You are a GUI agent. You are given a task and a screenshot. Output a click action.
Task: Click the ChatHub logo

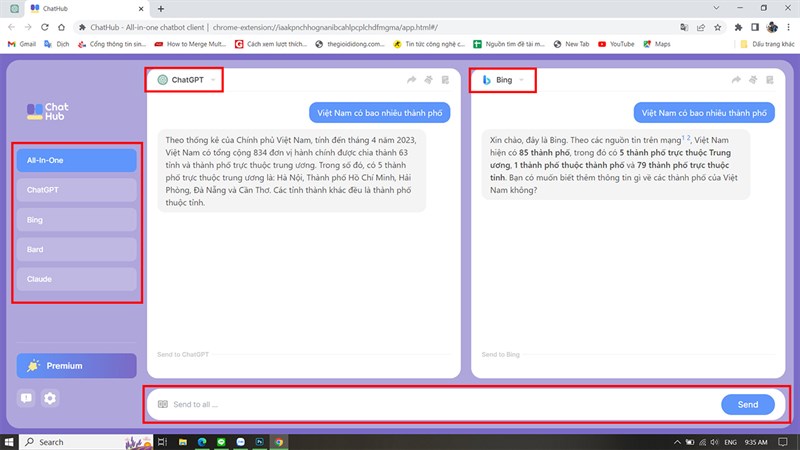coord(47,111)
